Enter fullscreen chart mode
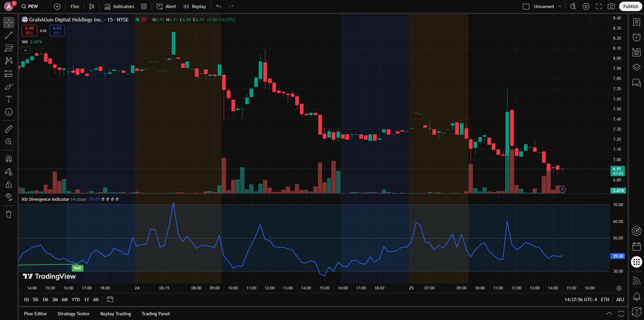The image size is (644, 320). pos(598,6)
